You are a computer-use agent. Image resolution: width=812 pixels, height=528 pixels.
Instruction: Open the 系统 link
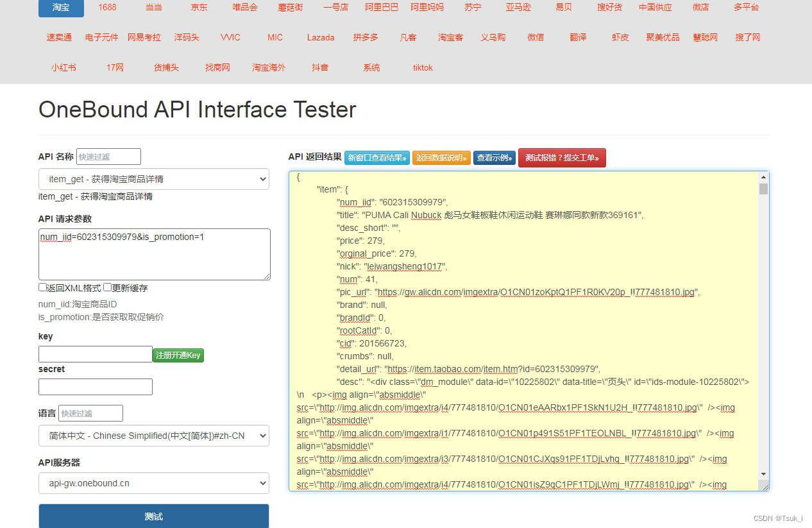pyautogui.click(x=371, y=67)
